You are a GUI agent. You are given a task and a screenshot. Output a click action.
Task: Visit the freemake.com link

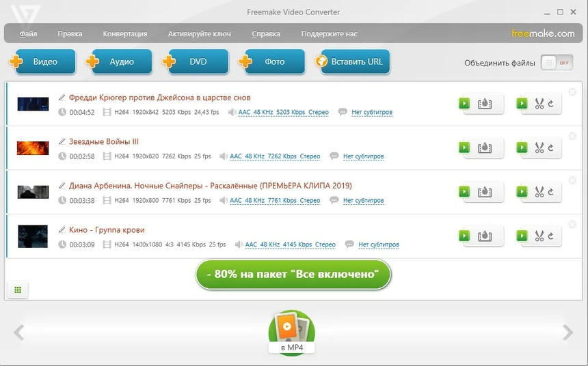[543, 33]
